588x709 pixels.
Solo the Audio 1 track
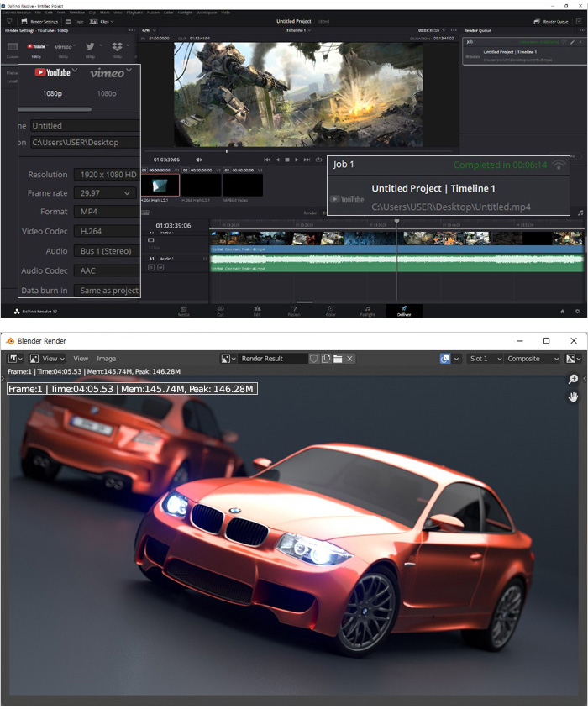[151, 267]
